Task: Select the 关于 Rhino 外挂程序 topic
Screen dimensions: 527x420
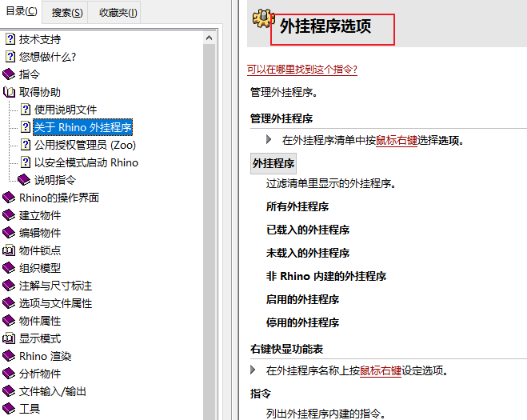Action: pos(82,127)
